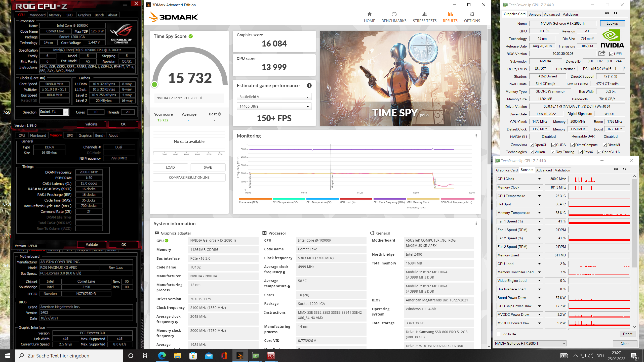The image size is (644, 362).
Task: Toggle Vulkan checkbox in GPU-Z
Action: (532, 152)
